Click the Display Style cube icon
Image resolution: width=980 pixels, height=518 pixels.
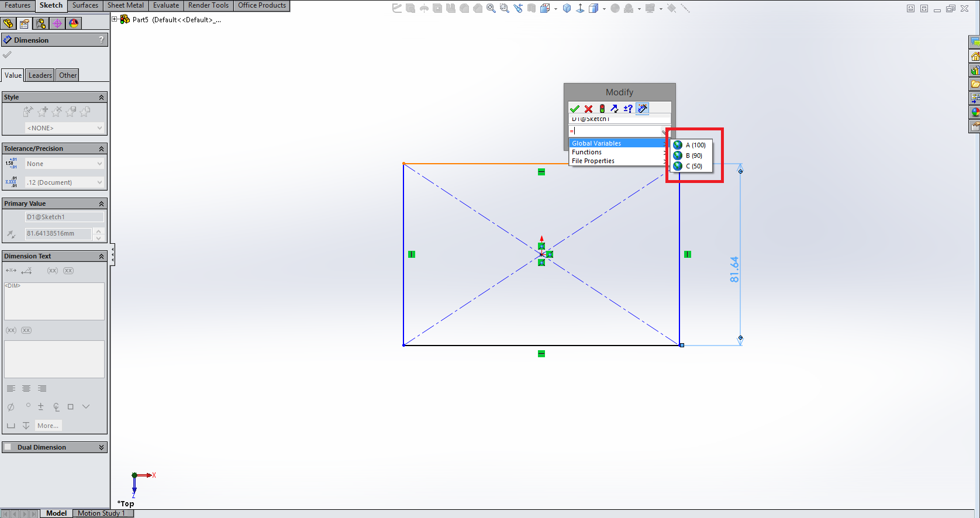coord(593,8)
